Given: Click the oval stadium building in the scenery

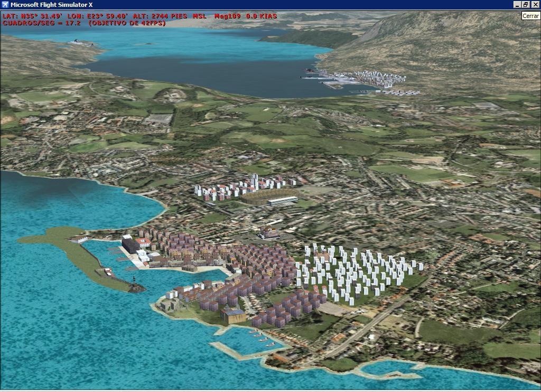Looking at the screenshot, I should 270,197.
